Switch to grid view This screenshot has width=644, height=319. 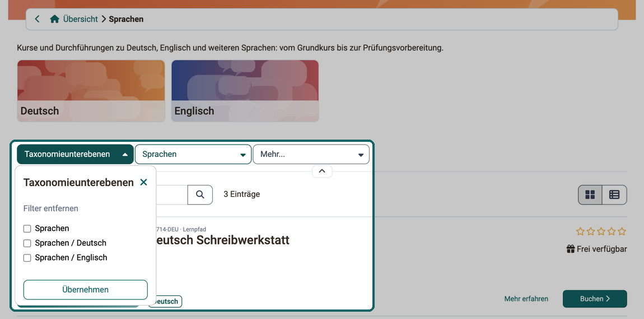click(590, 195)
